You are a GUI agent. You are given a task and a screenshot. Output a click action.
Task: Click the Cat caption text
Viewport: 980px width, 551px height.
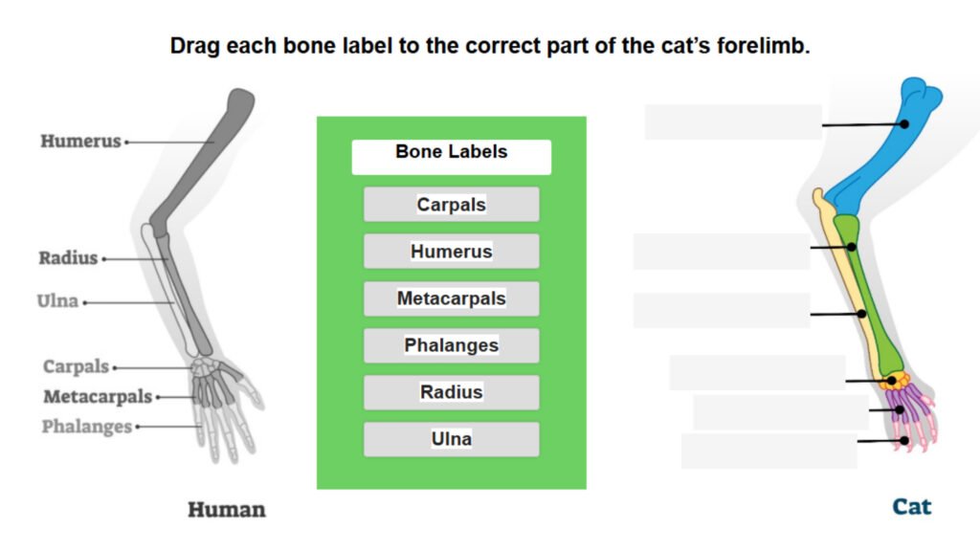[x=911, y=508]
